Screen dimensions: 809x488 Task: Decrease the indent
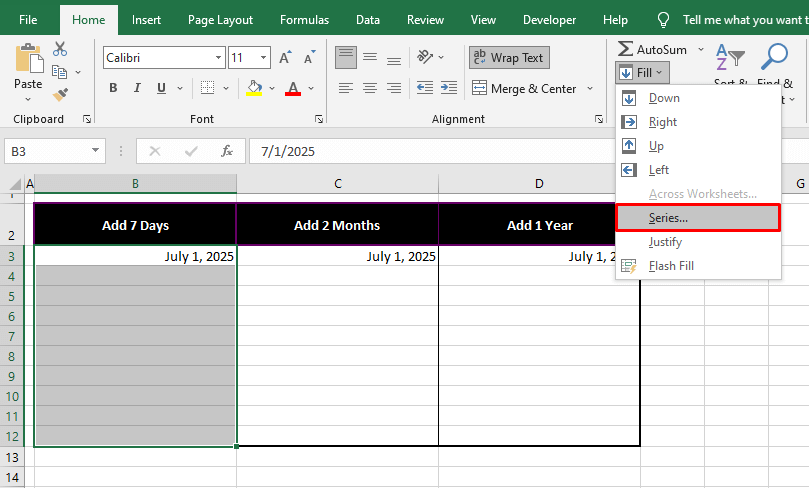(x=425, y=88)
